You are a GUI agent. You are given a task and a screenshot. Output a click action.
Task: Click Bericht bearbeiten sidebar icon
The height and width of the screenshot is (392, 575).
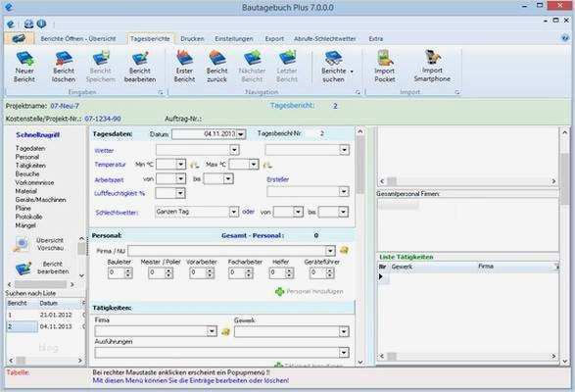point(24,268)
